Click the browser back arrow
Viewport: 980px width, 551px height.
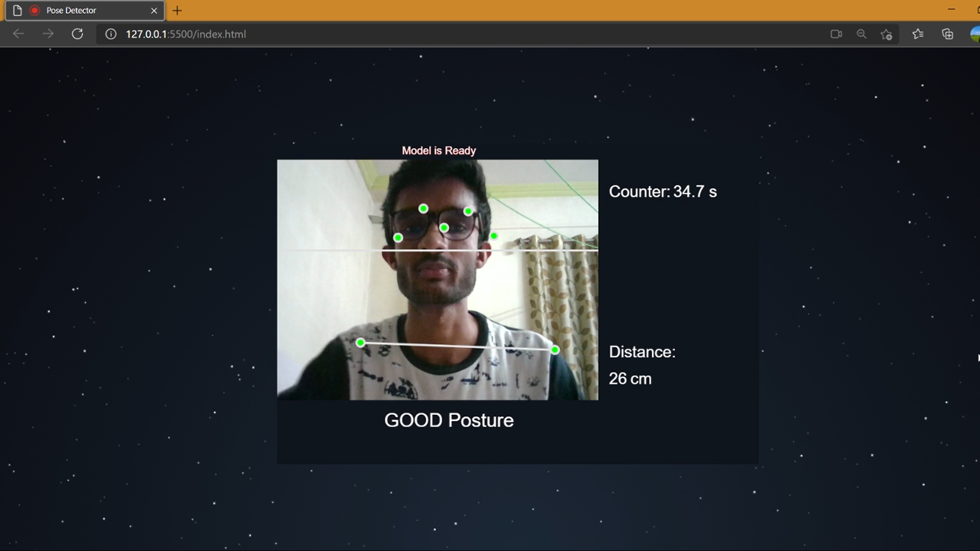(18, 34)
